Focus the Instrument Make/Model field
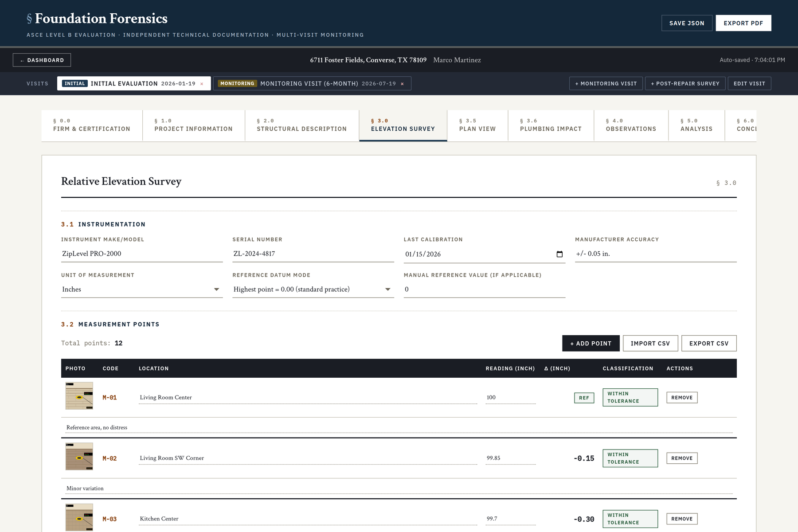The image size is (798, 532). (x=142, y=254)
